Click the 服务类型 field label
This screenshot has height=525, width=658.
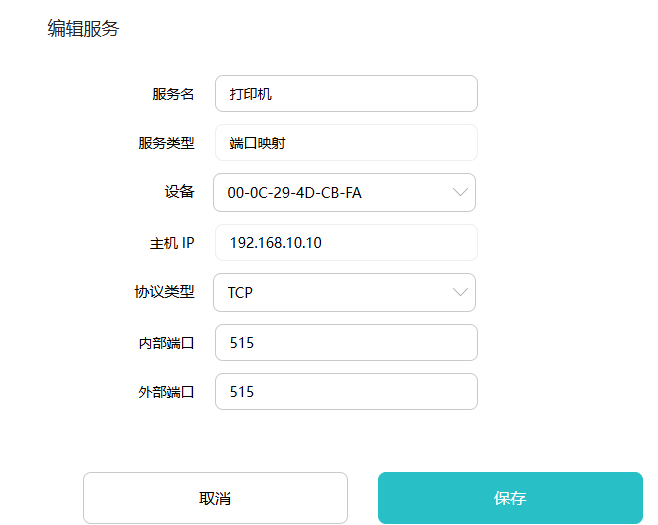(166, 143)
